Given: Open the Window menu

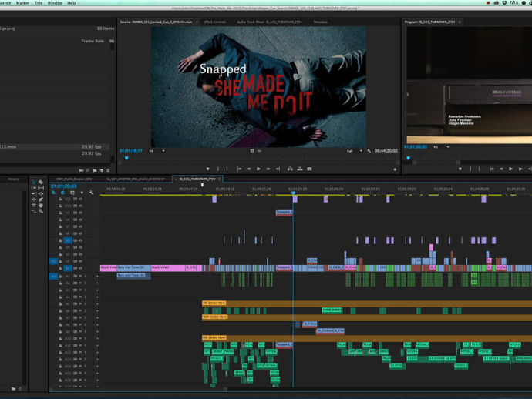Looking at the screenshot, I should pyautogui.click(x=55, y=3).
